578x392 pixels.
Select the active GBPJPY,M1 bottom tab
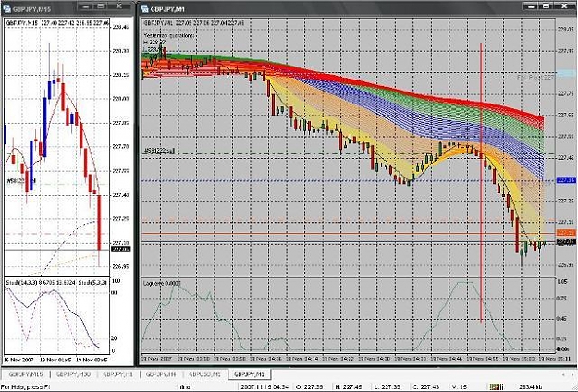coord(250,374)
